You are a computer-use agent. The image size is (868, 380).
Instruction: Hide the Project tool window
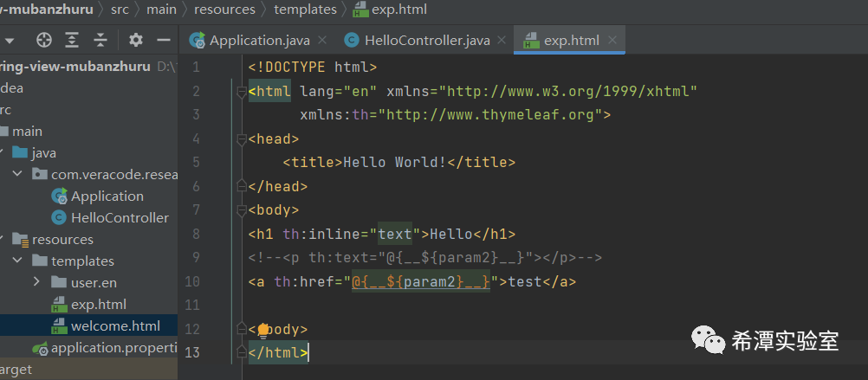coord(163,40)
